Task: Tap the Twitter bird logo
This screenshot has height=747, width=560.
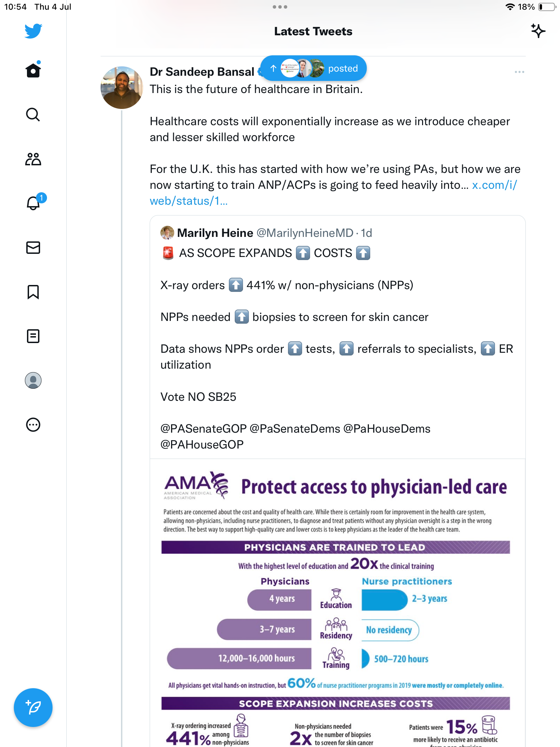Action: point(33,31)
